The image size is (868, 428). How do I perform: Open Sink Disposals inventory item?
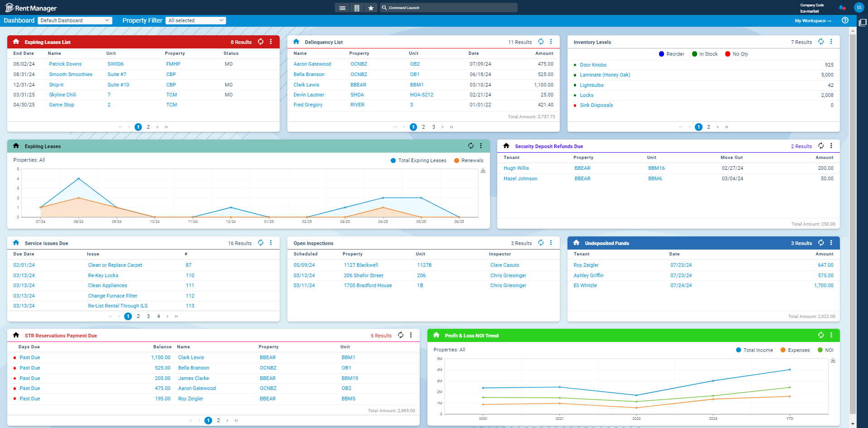pyautogui.click(x=596, y=105)
